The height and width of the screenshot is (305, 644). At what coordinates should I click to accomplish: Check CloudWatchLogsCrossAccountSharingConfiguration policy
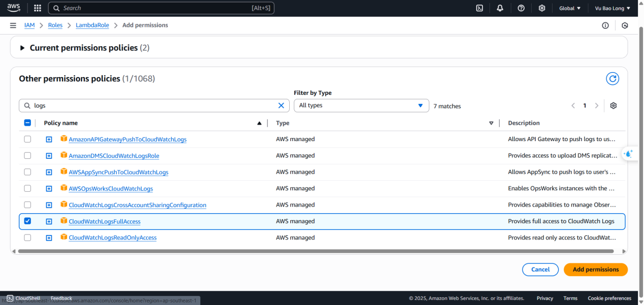27,205
